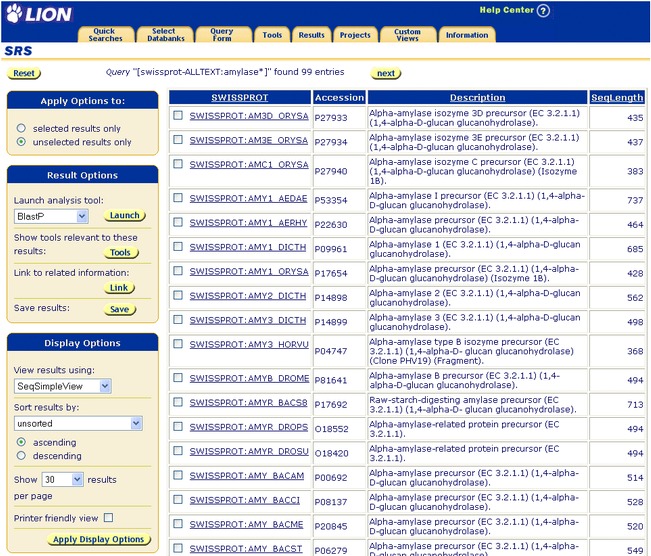Open the results per page dropdown
Screen dimensions: 651x556
point(63,480)
